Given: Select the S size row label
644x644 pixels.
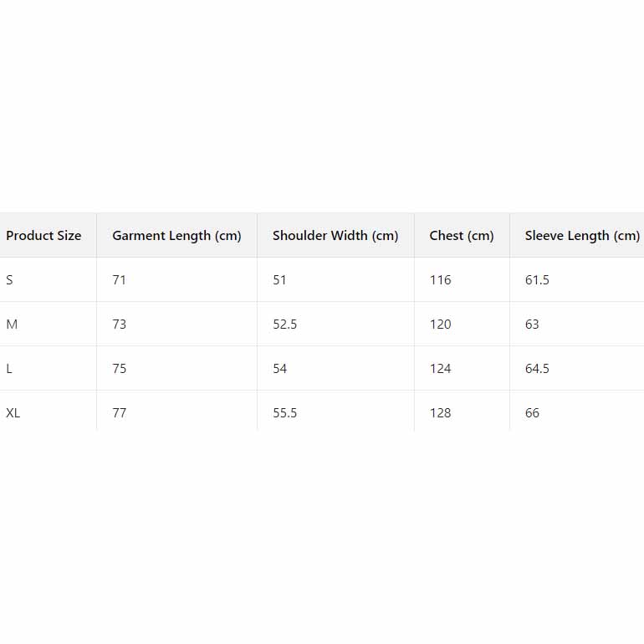Looking at the screenshot, I should click(x=9, y=280).
